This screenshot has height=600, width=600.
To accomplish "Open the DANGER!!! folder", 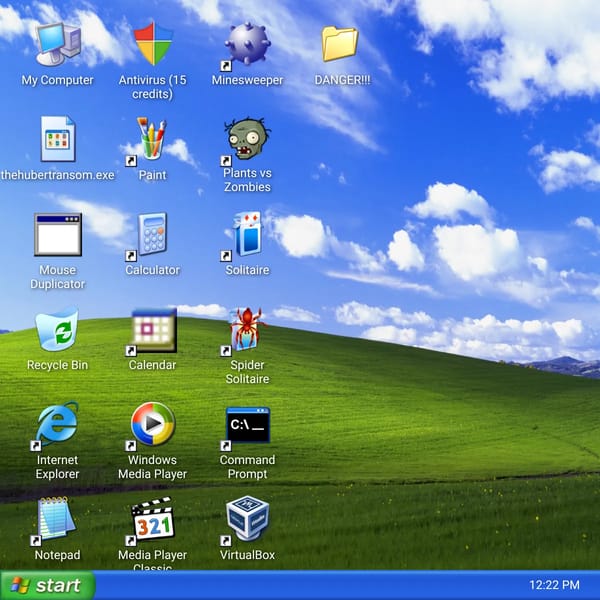I will (340, 43).
